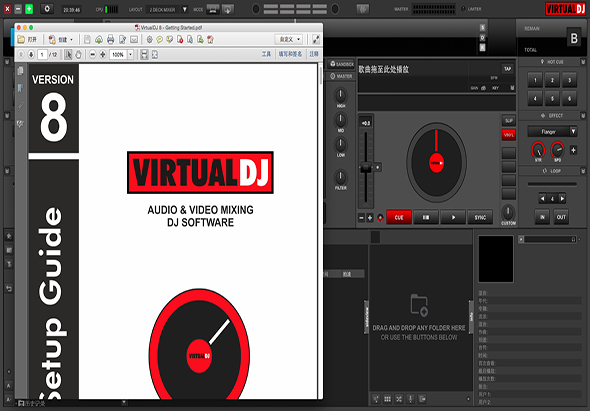Open the 2 DECK MIXER layout dropdown
This screenshot has width=590, height=411.
tap(167, 9)
